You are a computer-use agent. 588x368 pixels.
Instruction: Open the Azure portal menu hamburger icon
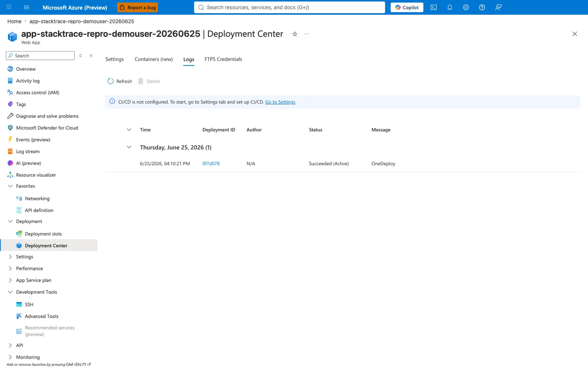click(27, 7)
